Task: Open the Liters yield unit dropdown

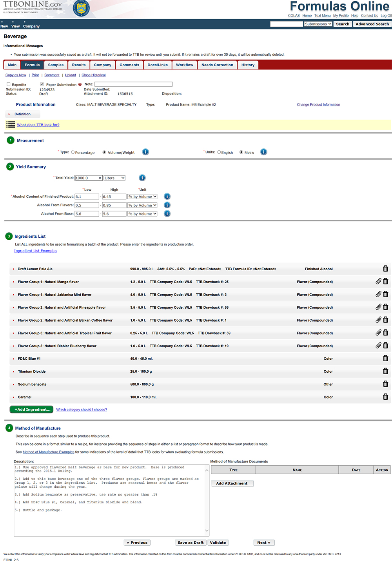Action: coord(114,178)
